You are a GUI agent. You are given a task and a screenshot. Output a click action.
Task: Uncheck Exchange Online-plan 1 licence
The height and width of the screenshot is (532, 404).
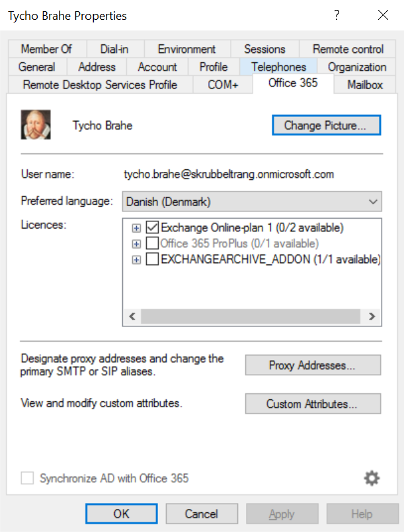coord(152,227)
